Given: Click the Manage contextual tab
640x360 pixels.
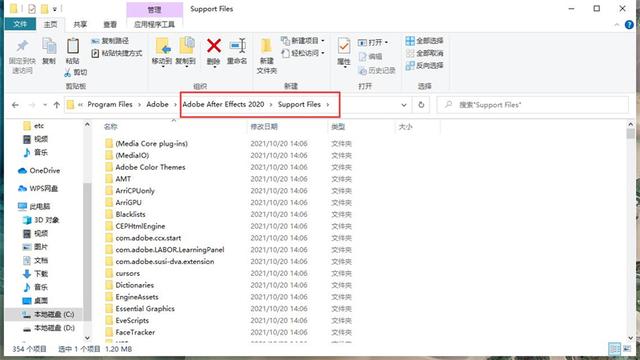Looking at the screenshot, I should [x=154, y=10].
